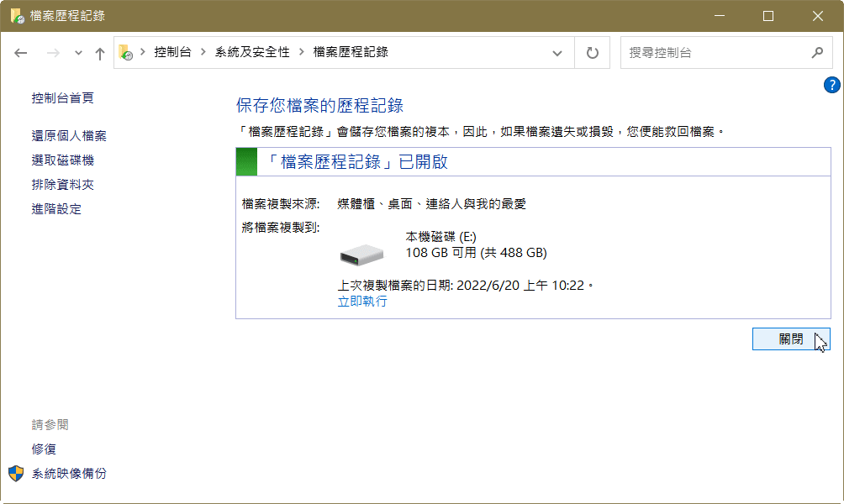Go back with the left arrow button
The image size is (844, 504).
click(20, 53)
